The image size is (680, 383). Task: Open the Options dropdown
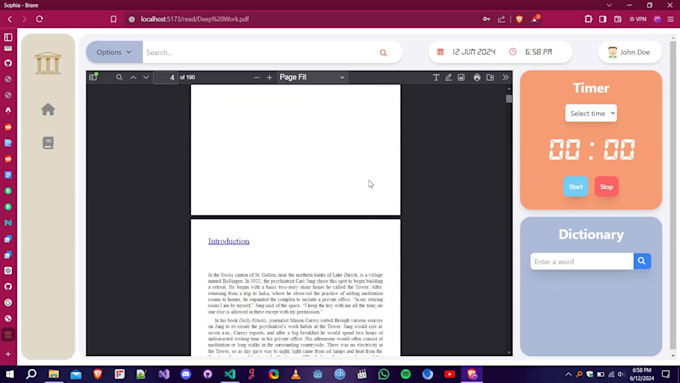(x=114, y=52)
